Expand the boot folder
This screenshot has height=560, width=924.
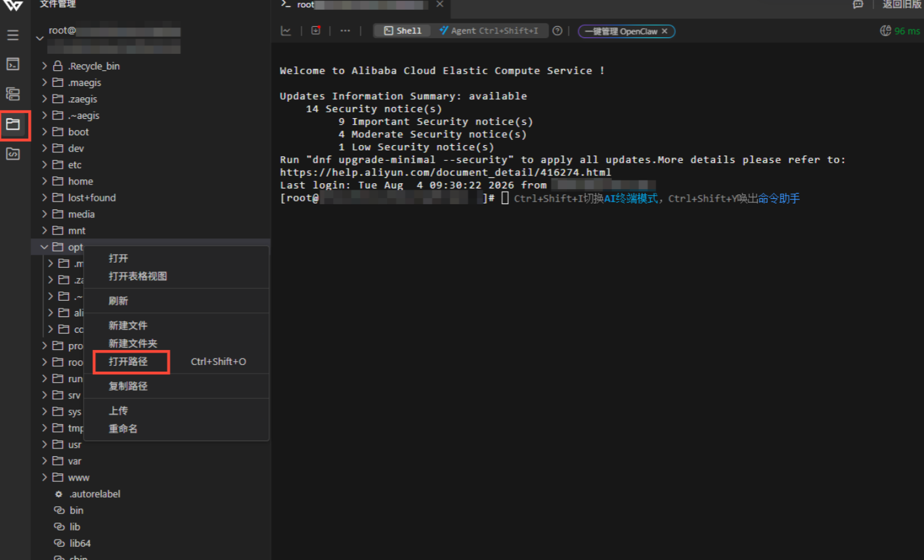pos(45,131)
